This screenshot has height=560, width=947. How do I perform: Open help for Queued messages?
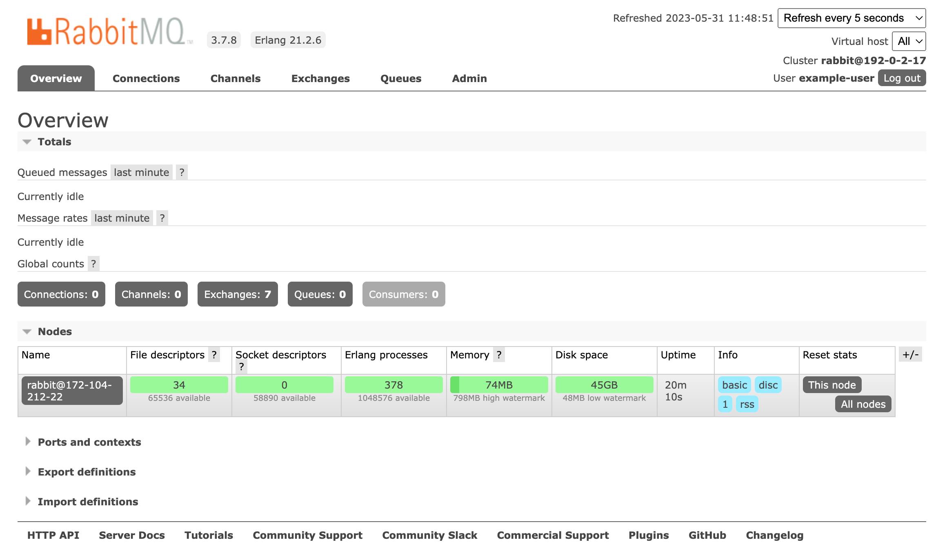(182, 172)
